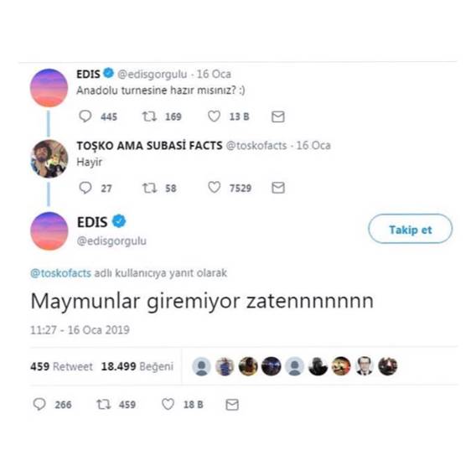Screen dimensions: 476x476
Task: Reply to the Maymunlar giremiyor tweet
Action: (x=39, y=404)
